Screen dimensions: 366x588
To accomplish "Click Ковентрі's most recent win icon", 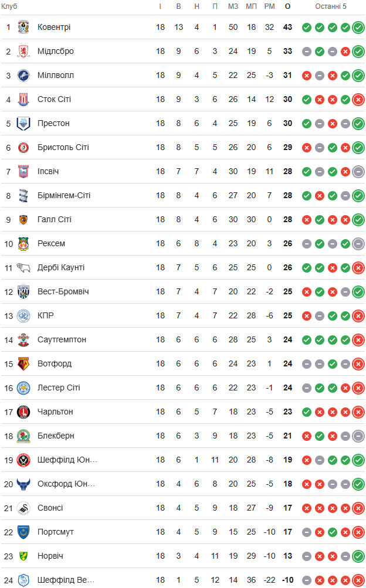I will (x=358, y=27).
